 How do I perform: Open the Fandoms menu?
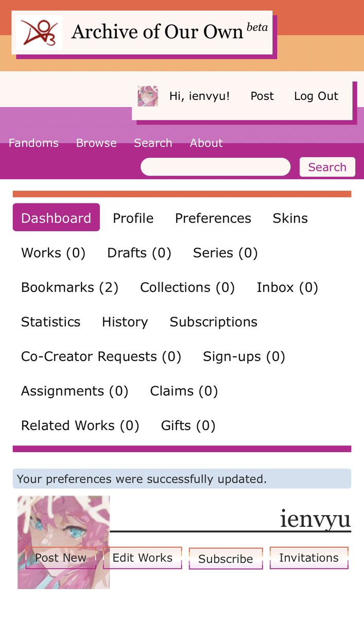coord(33,143)
